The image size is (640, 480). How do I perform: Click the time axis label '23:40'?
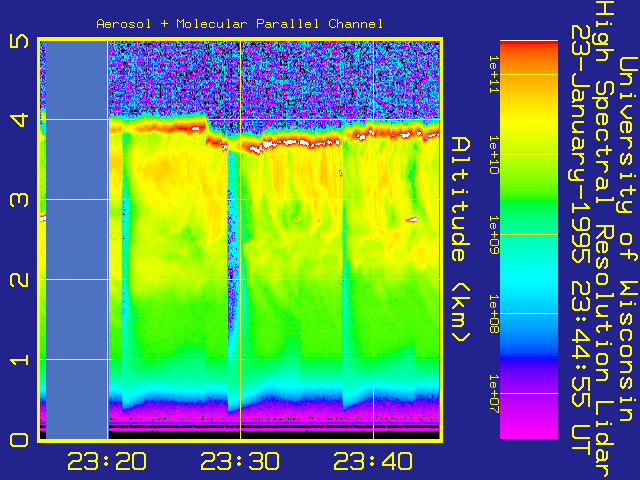point(373,461)
